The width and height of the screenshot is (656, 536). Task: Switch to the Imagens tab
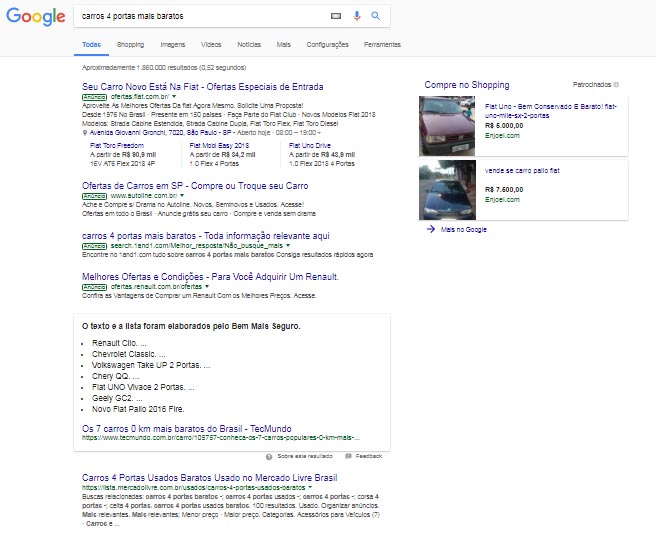[173, 45]
